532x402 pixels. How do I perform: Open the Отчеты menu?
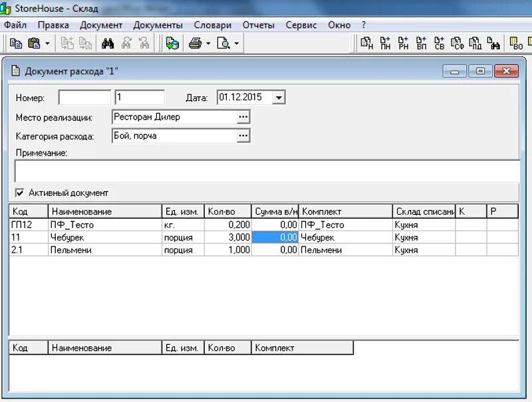point(259,25)
